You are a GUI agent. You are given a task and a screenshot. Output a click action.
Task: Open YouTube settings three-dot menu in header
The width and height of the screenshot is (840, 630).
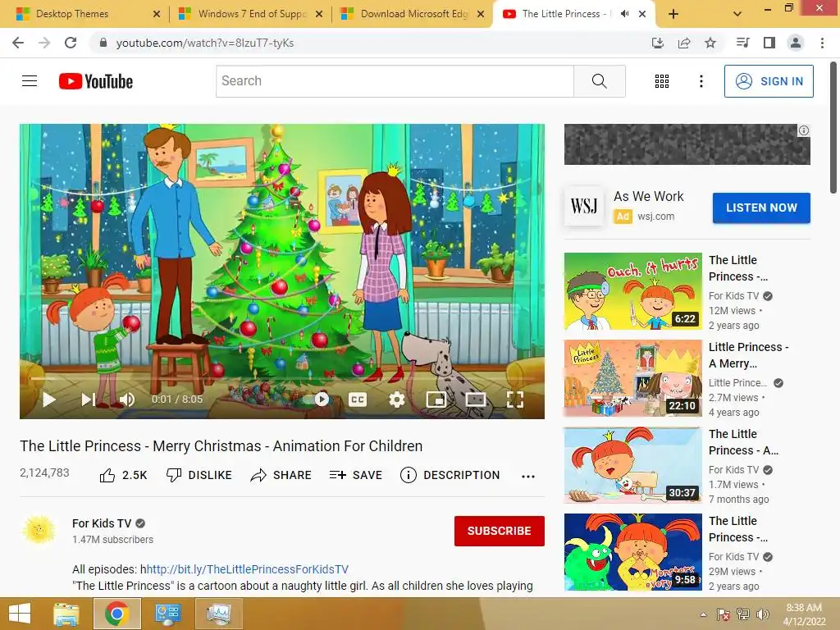pyautogui.click(x=701, y=81)
